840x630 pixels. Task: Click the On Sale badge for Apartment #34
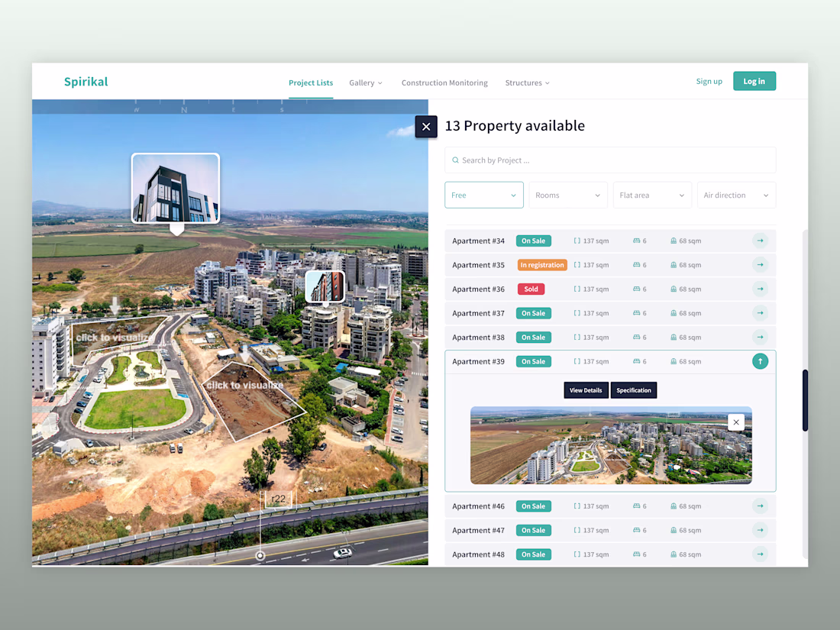coord(534,241)
